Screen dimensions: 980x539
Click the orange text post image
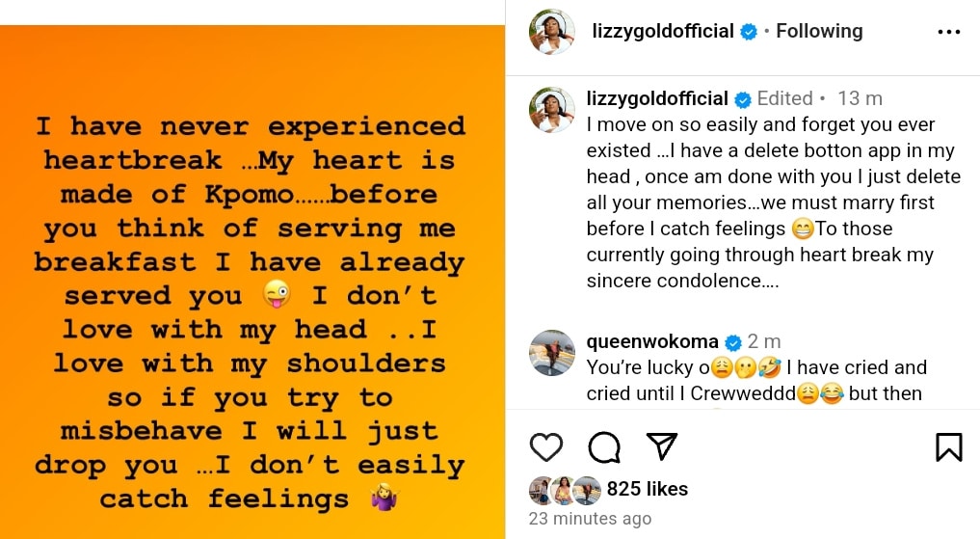point(252,280)
